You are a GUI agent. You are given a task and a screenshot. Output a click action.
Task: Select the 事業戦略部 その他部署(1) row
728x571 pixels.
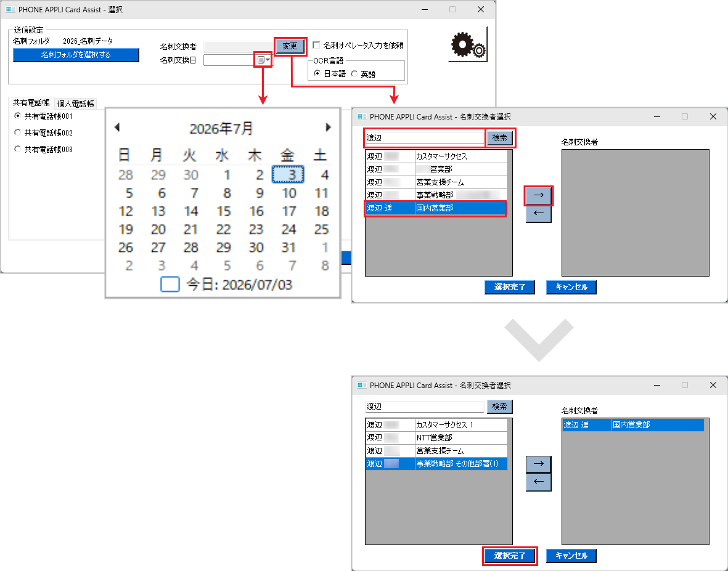(436, 463)
